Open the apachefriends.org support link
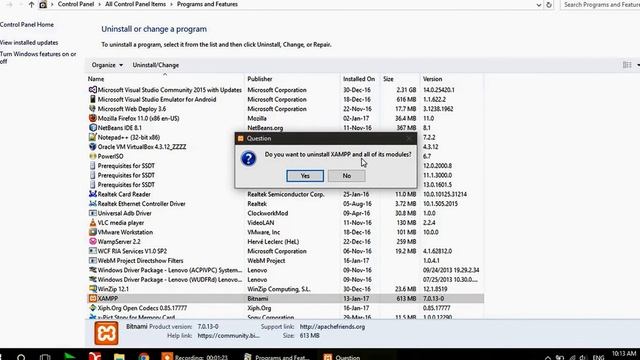 [x=332, y=327]
